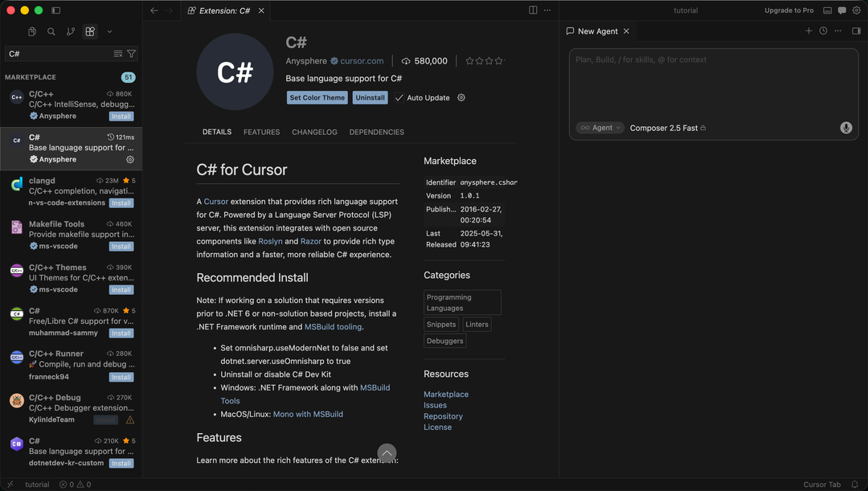Click the microphone voice input icon
The height and width of the screenshot is (491, 868).
tap(845, 128)
